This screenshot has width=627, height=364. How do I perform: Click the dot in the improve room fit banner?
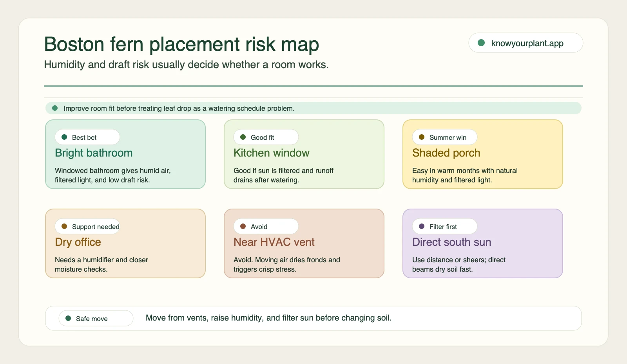55,108
